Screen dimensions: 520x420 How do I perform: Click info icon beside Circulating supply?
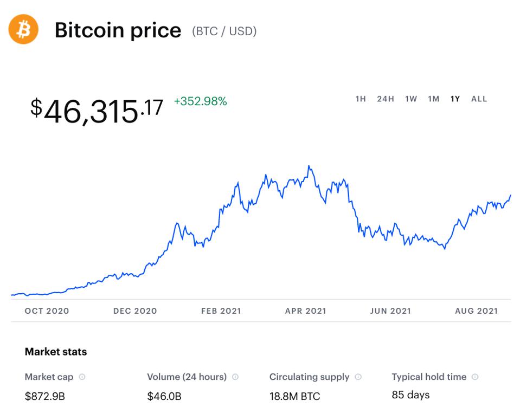click(x=358, y=377)
